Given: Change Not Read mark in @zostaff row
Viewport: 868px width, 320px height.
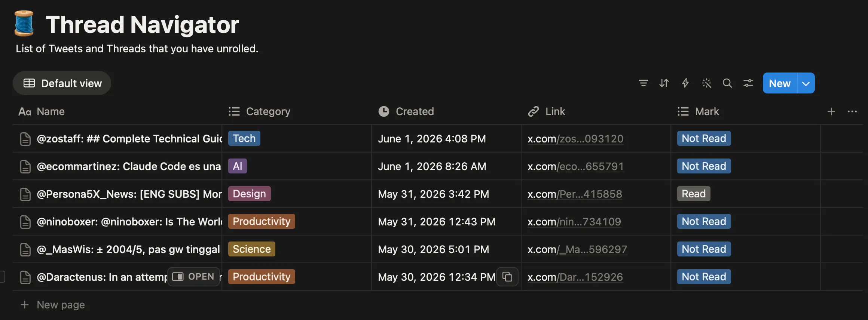Looking at the screenshot, I should click(704, 138).
